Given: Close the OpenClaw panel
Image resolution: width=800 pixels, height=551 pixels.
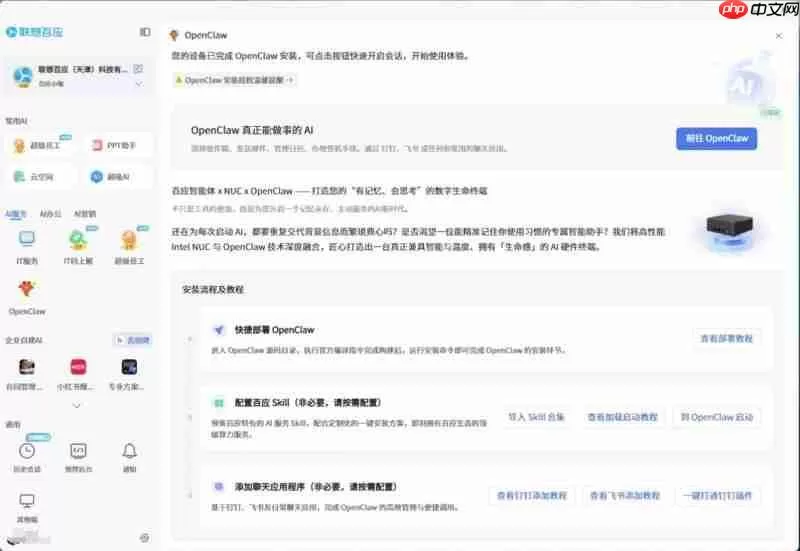Looking at the screenshot, I should [779, 36].
